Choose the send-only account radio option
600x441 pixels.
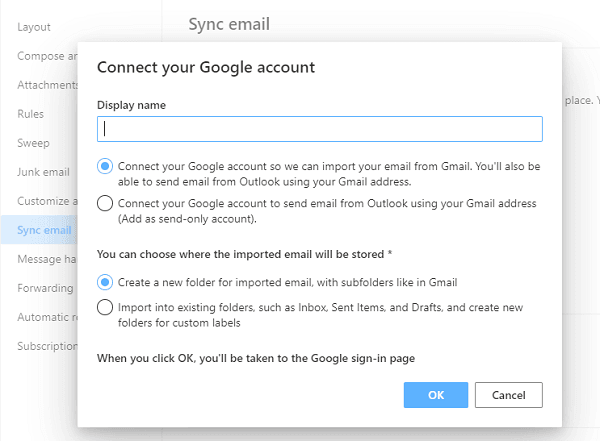tap(105, 203)
